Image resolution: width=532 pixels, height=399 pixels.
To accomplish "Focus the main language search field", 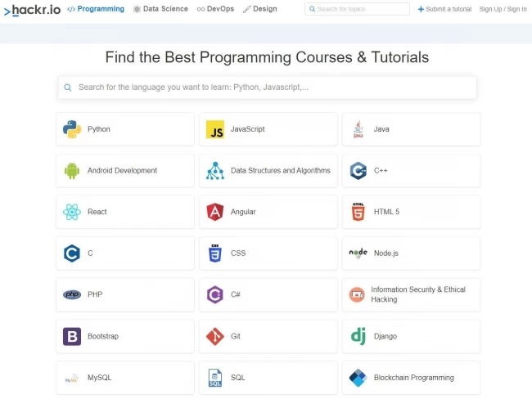I will point(268,87).
